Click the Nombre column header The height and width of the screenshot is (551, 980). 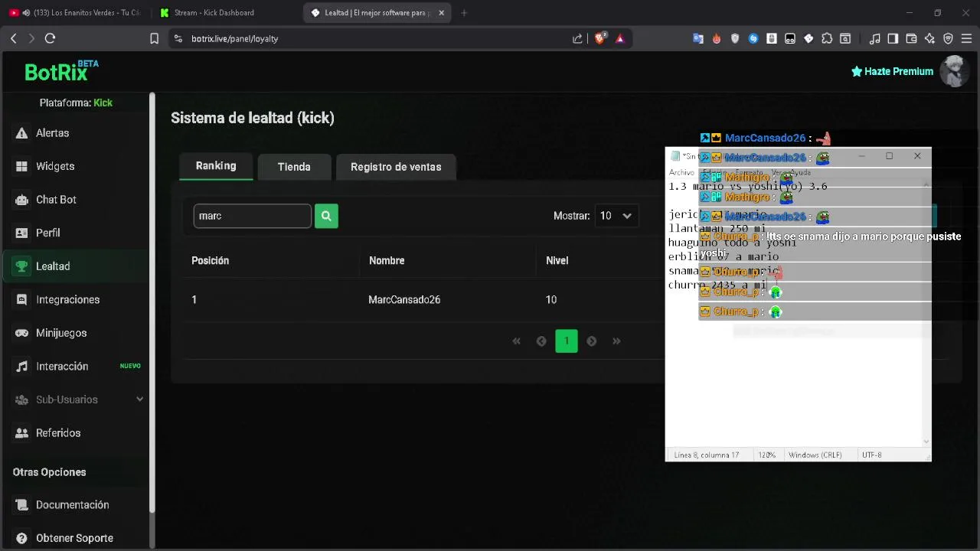tap(387, 261)
